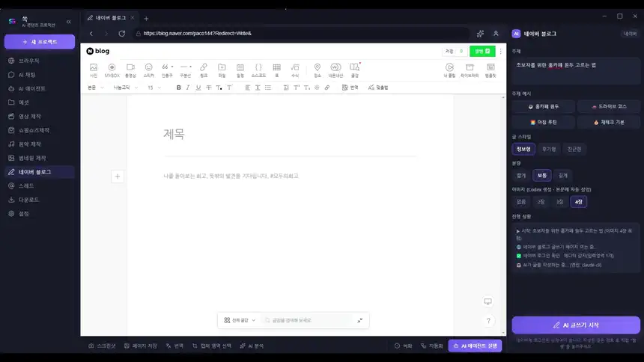Add a place with the 장소 pin icon

pos(317,70)
